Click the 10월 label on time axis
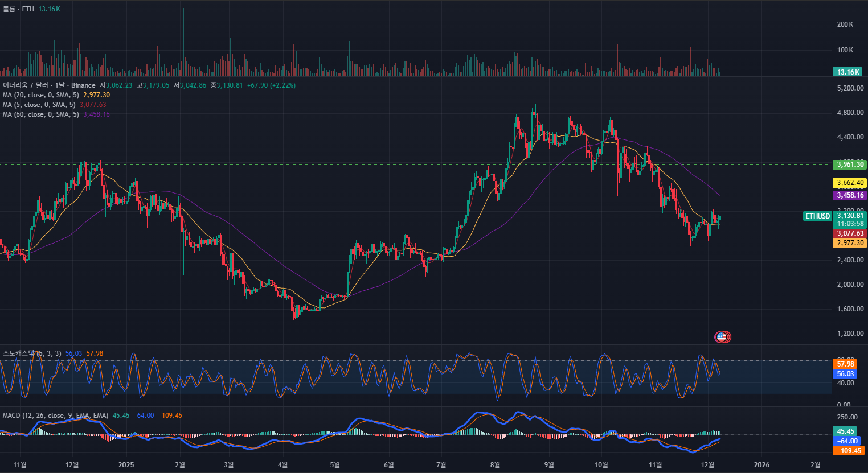This screenshot has width=868, height=473. (601, 465)
